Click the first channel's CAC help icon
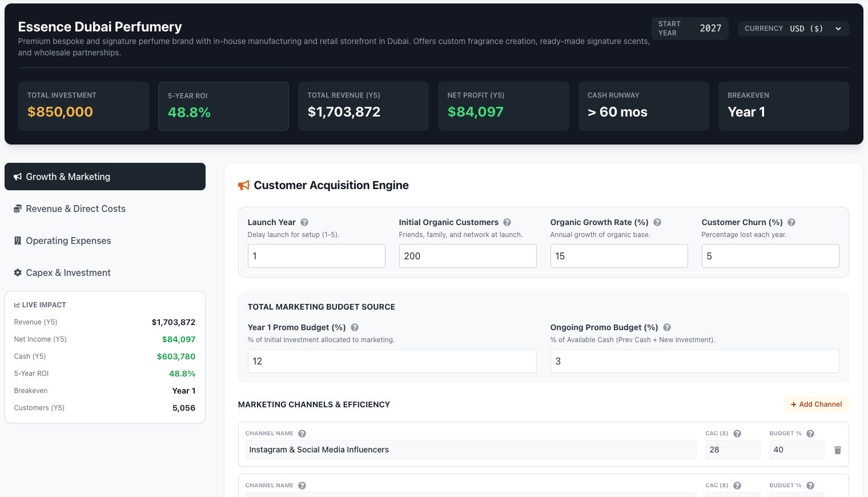Viewport: 868px width, 497px height. [737, 434]
